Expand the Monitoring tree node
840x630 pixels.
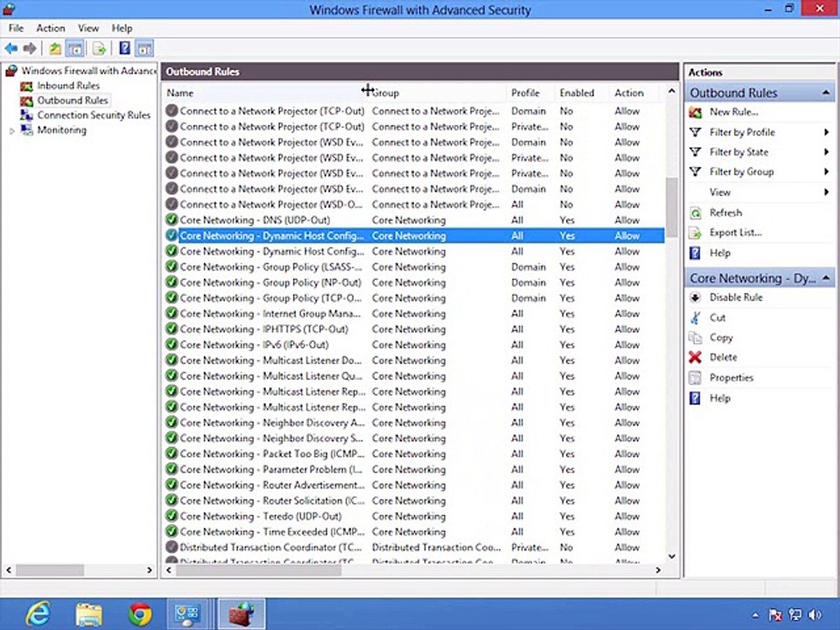[11, 130]
